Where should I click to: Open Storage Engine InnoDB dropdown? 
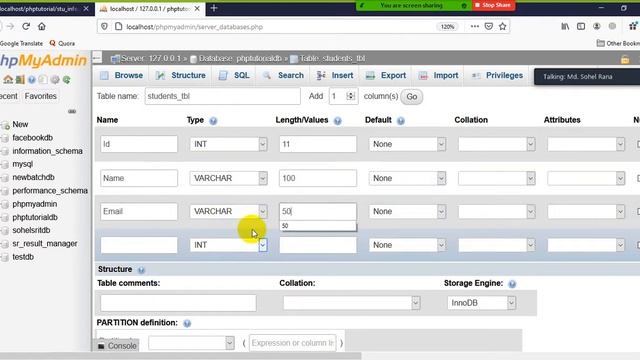[x=481, y=303]
